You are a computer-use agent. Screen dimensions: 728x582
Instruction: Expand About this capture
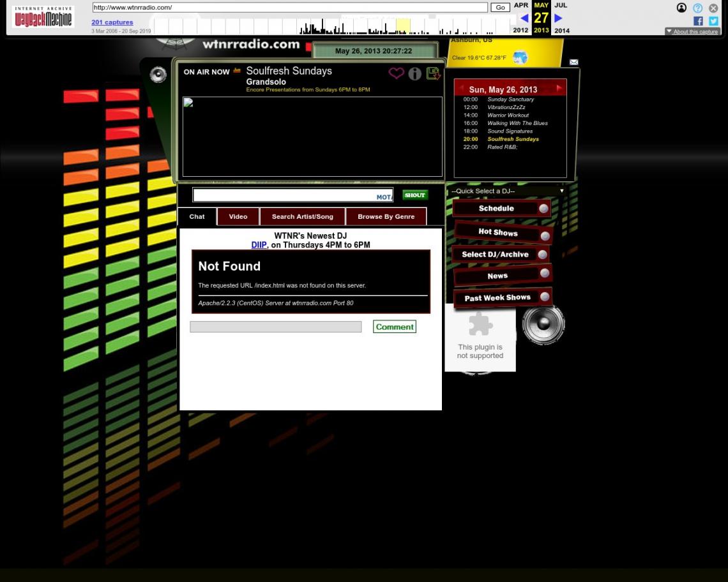point(692,31)
